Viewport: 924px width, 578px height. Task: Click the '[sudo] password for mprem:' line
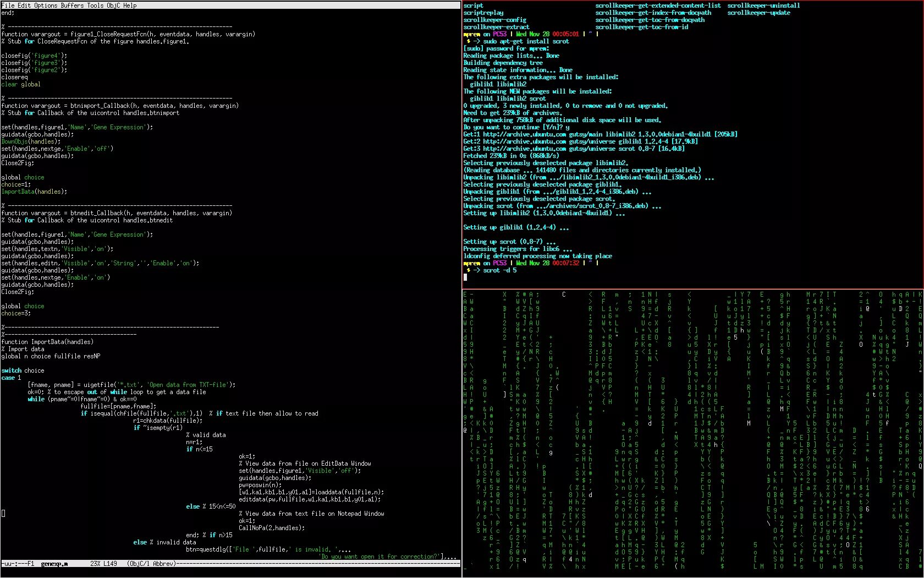506,48
